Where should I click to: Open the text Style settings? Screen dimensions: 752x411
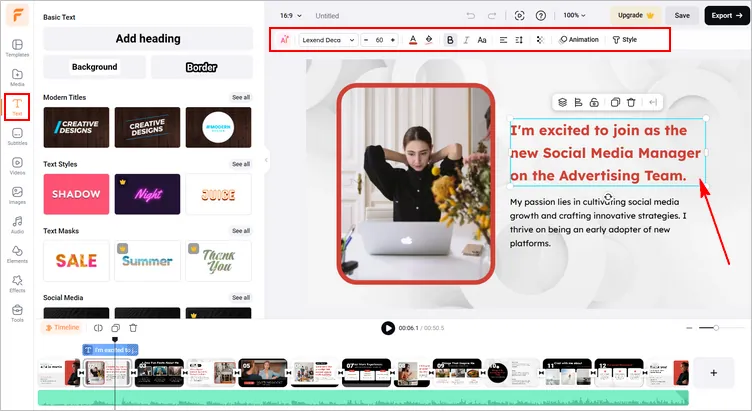click(624, 40)
